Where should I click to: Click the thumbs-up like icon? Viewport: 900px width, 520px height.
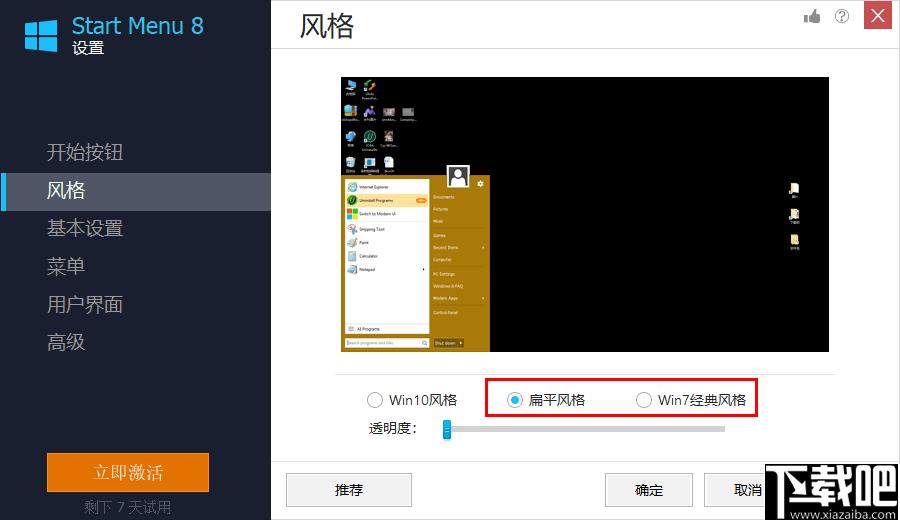(x=812, y=16)
